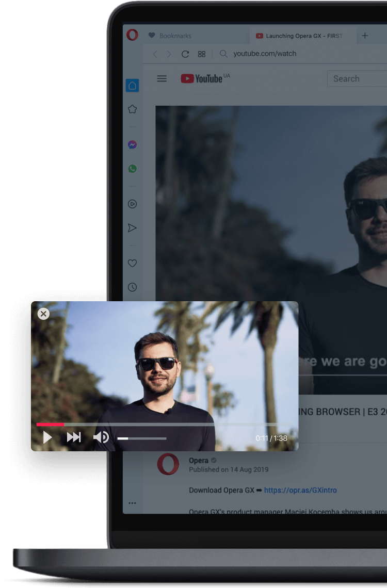Click the Home icon in sidebar
The height and width of the screenshot is (588, 387).
click(x=132, y=86)
